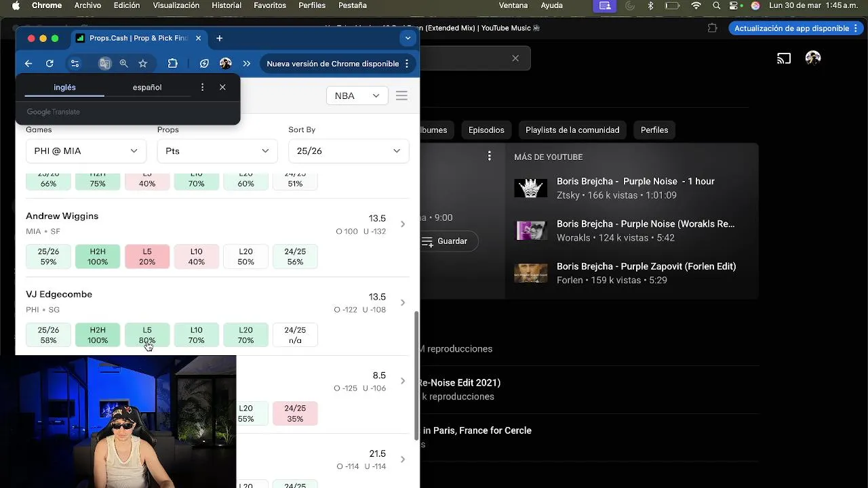This screenshot has height=488, width=868.
Task: Open the Sort By dropdown showing 25/26
Action: coord(349,151)
